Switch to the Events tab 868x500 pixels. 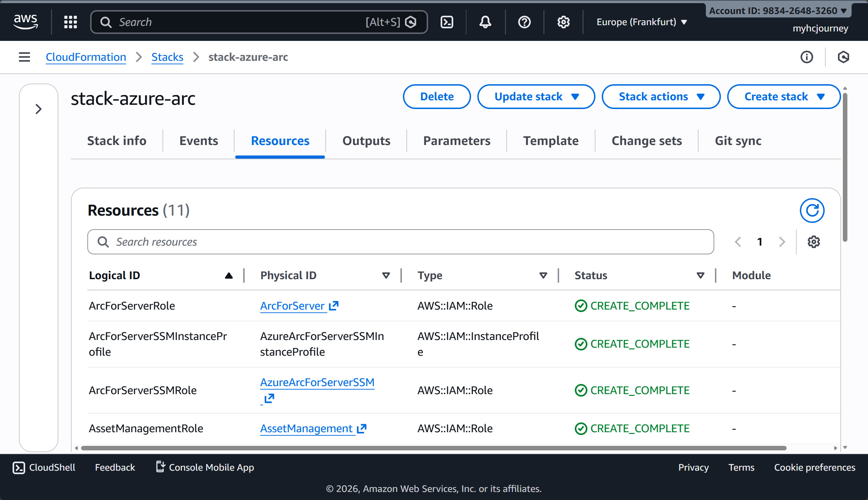click(198, 141)
